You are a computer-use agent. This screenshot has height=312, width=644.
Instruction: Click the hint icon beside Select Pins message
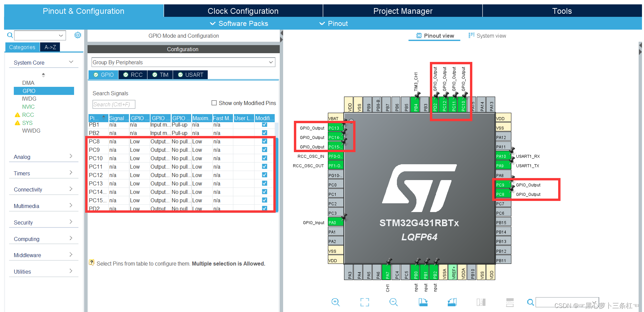tap(92, 263)
